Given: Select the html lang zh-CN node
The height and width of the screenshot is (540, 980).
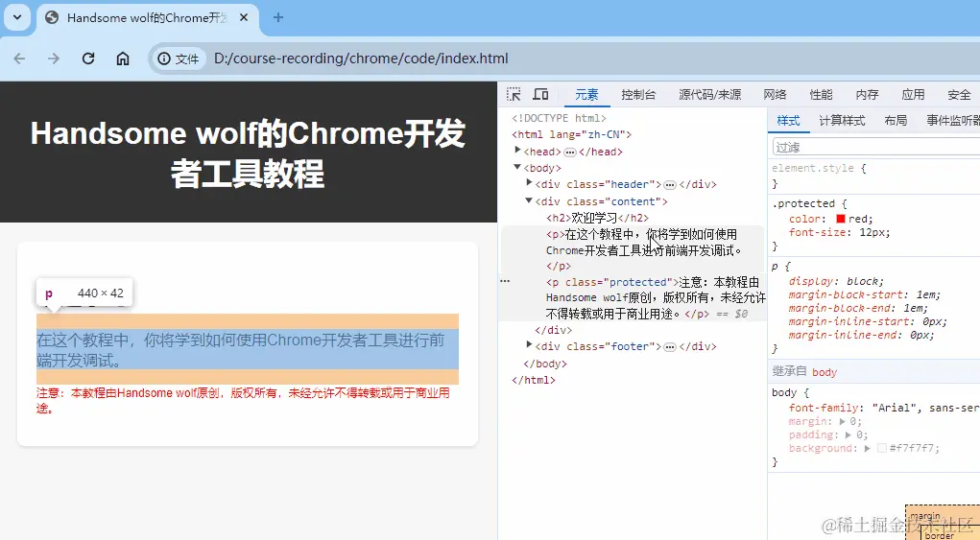Looking at the screenshot, I should [571, 134].
